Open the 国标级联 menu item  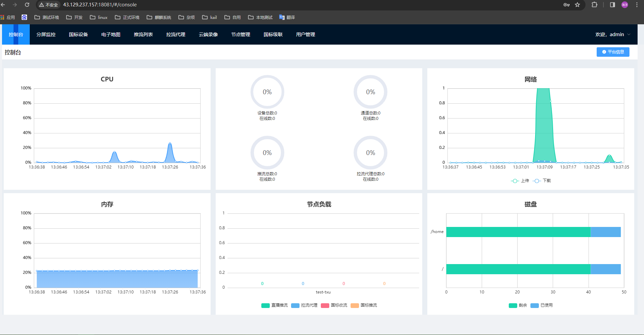click(273, 34)
